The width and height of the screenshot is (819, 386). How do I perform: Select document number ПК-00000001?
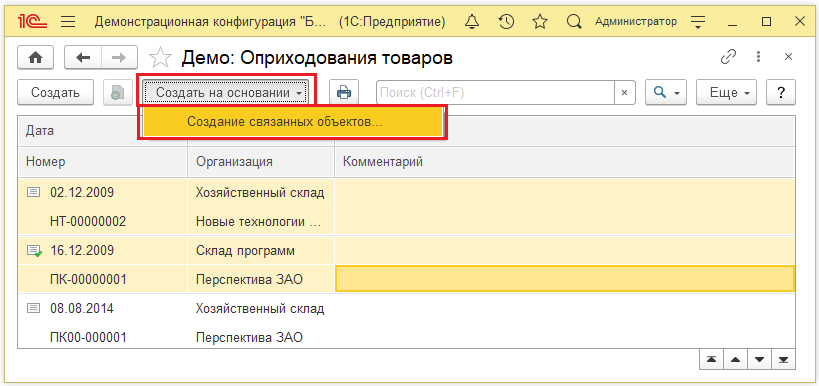click(88, 280)
